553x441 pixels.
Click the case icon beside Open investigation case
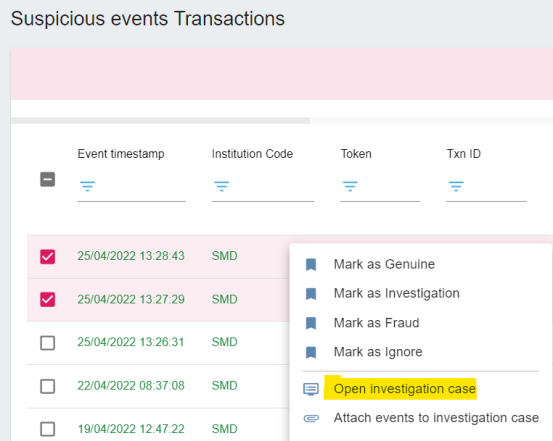[311, 389]
